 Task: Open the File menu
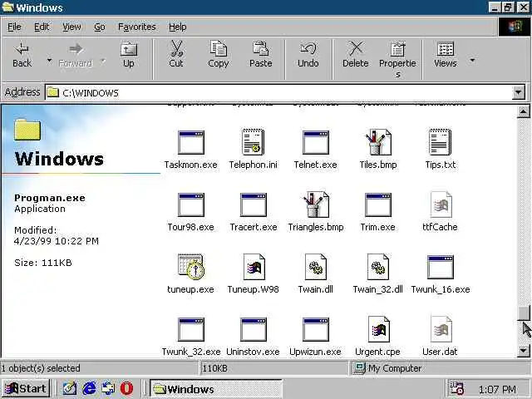pos(14,27)
